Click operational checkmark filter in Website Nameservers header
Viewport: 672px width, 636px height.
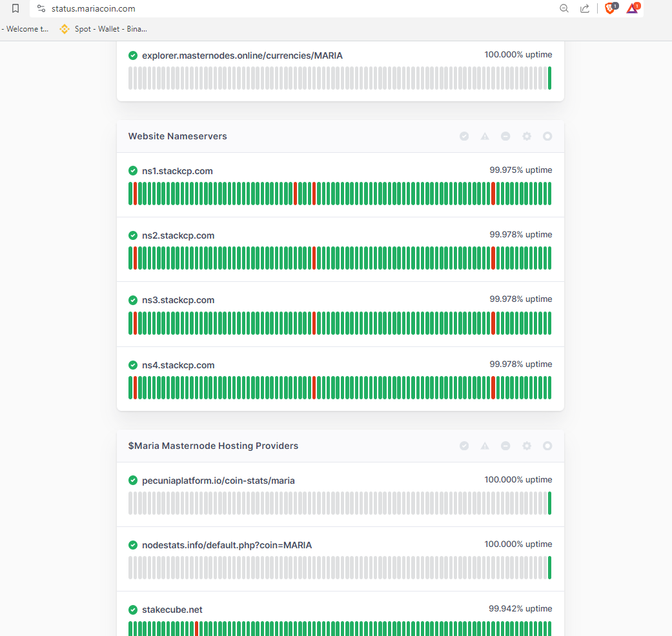[464, 136]
